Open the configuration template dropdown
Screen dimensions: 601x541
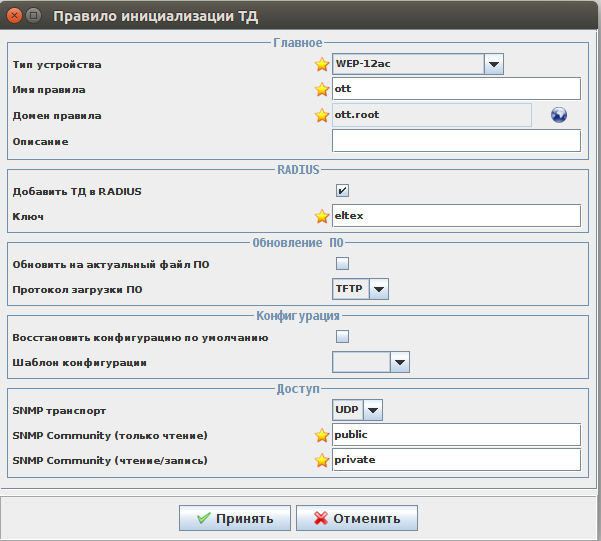tap(399, 362)
